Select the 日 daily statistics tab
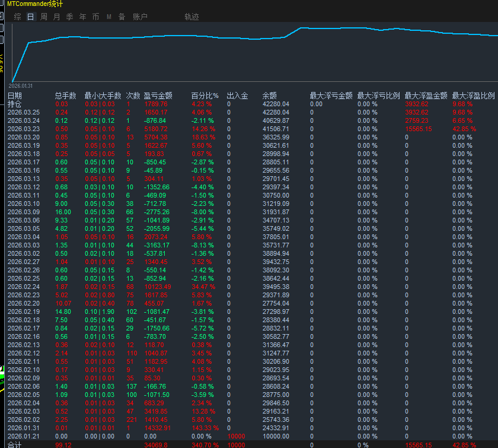498x448 pixels. pyautogui.click(x=30, y=17)
